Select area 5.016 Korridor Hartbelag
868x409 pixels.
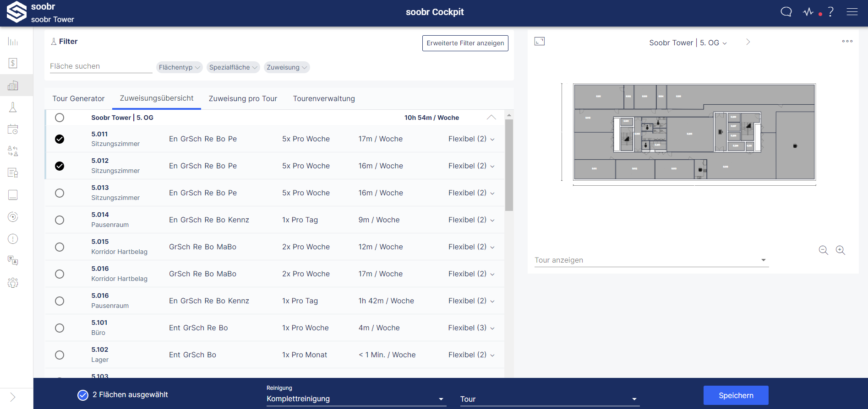pos(60,274)
